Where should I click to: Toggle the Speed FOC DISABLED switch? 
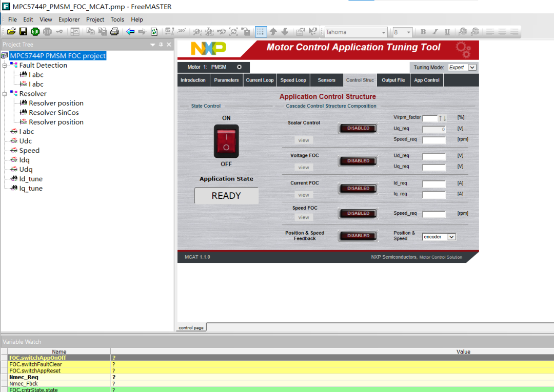(358, 214)
